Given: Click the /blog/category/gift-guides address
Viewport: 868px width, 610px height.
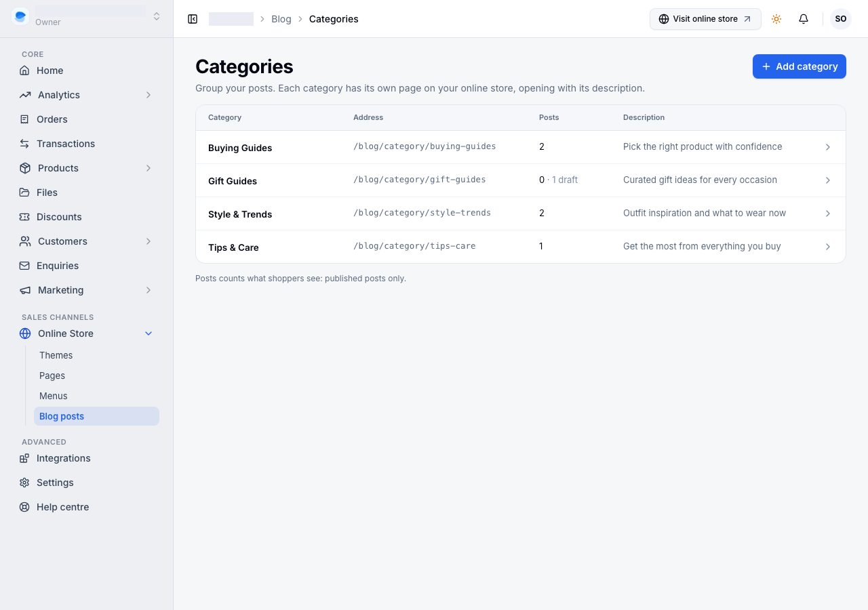Looking at the screenshot, I should (420, 180).
